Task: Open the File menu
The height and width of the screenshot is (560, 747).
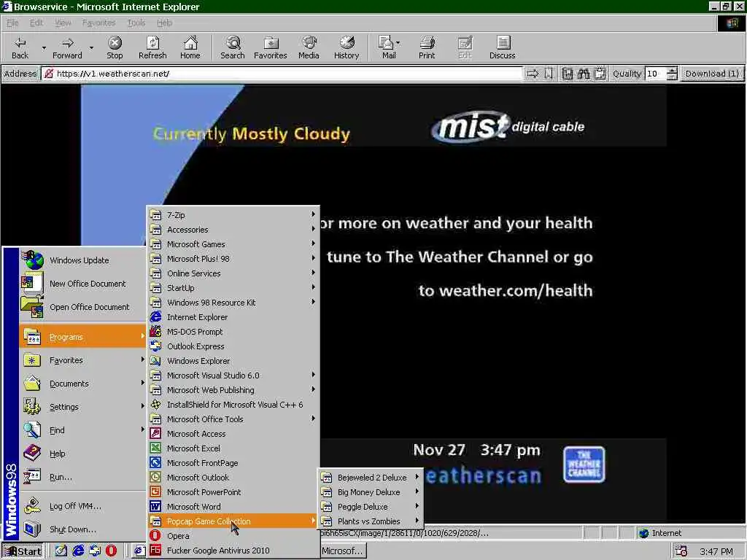Action: 12,23
